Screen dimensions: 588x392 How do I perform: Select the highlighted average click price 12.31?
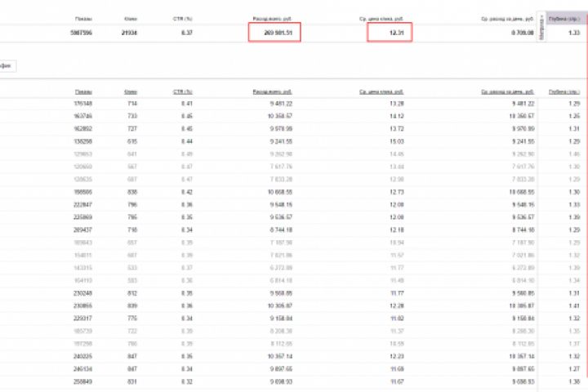(390, 33)
